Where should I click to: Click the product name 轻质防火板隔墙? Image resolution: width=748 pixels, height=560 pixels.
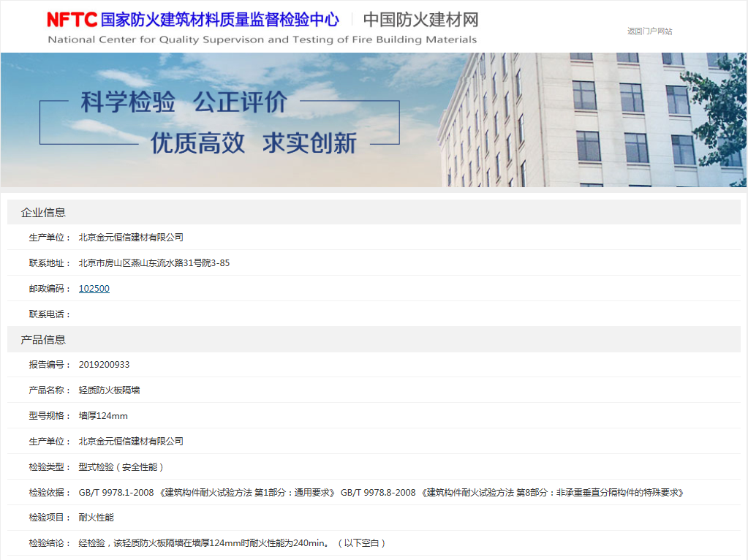point(109,390)
